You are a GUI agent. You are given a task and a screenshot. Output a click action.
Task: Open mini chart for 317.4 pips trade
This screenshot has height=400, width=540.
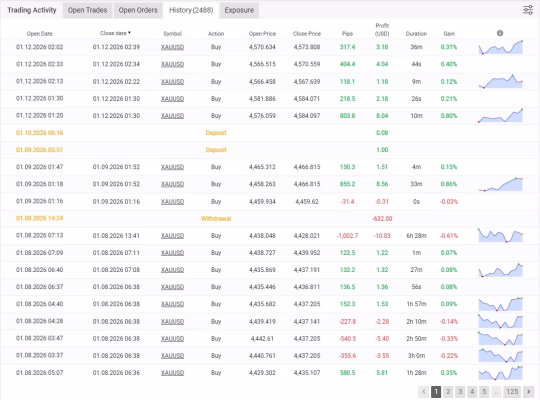point(501,47)
